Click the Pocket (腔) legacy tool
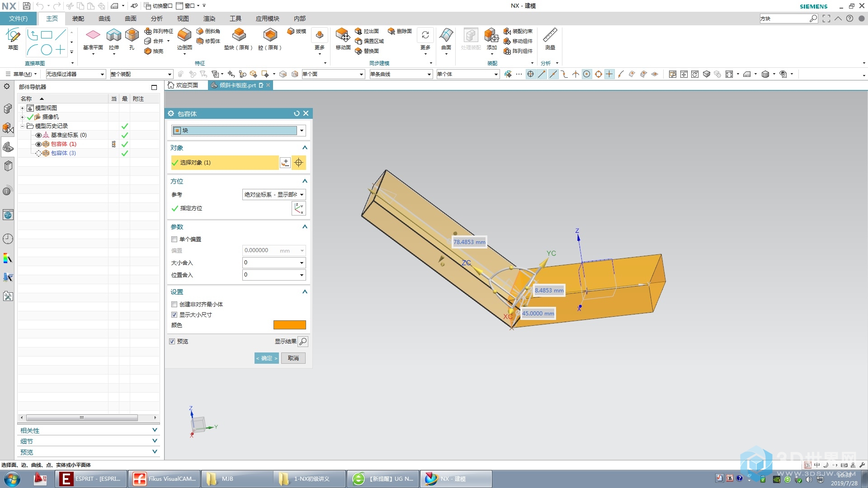 270,39
